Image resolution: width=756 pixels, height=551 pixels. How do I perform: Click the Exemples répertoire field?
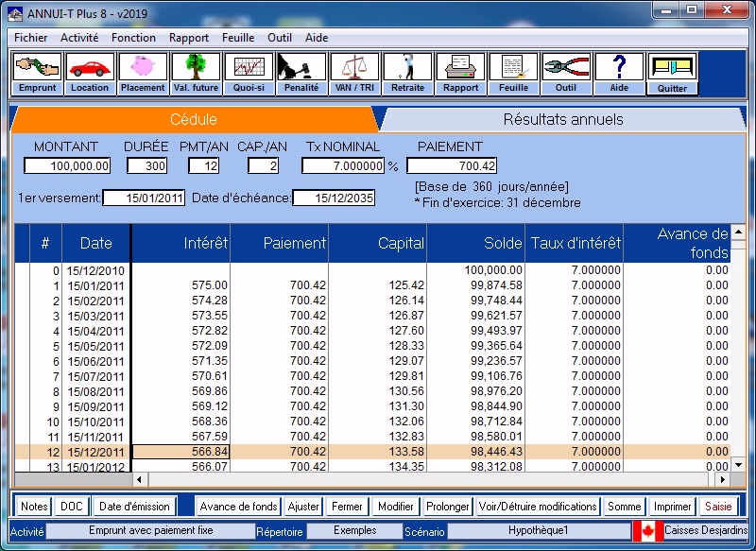(355, 531)
